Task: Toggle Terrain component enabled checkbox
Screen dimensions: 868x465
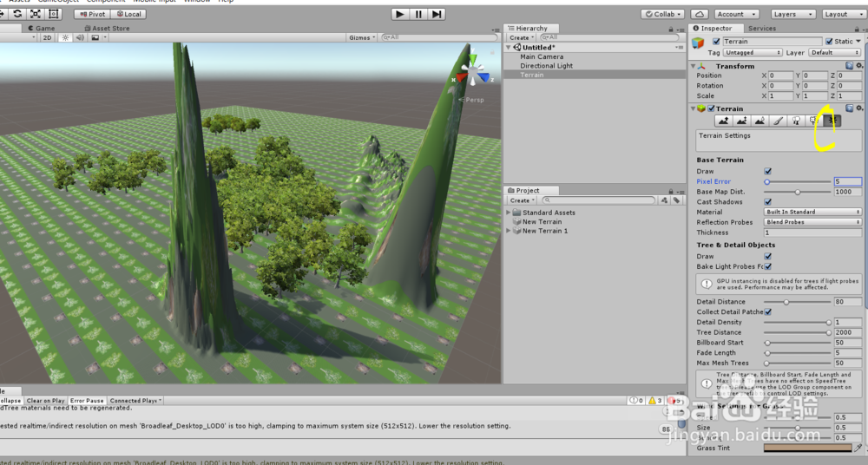Action: 712,108
